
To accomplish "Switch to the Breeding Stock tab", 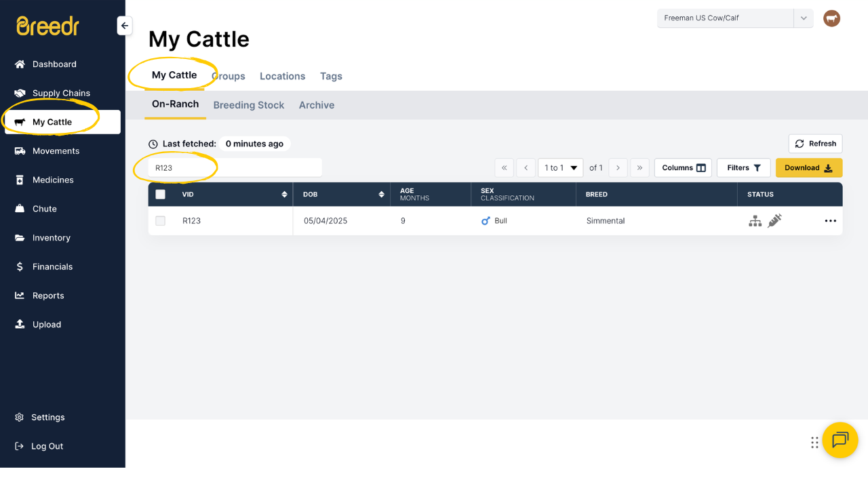I will point(248,105).
